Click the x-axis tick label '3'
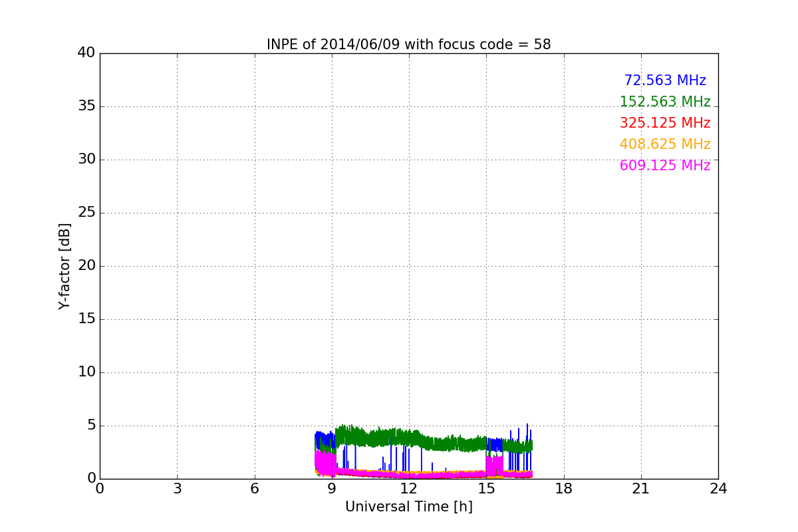 tap(177, 489)
